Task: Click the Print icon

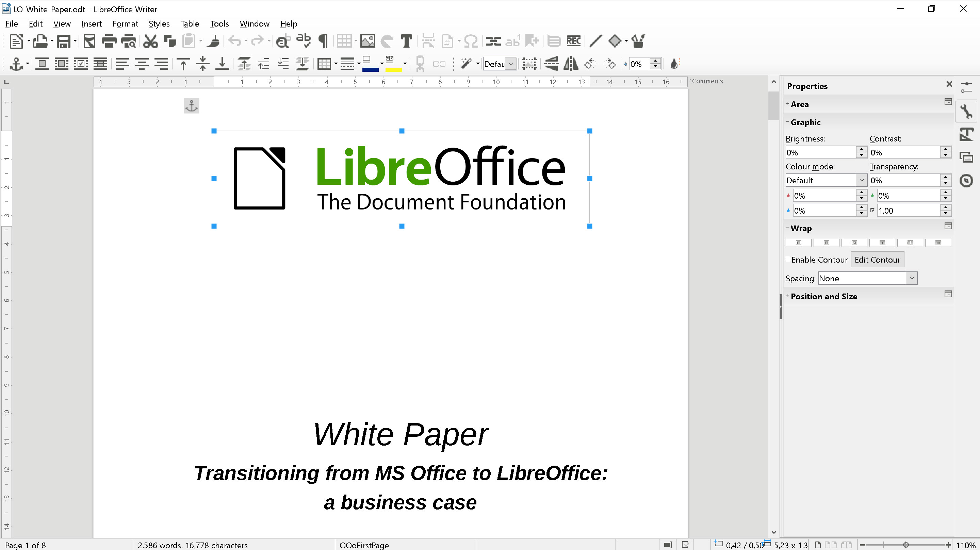Action: pos(109,41)
